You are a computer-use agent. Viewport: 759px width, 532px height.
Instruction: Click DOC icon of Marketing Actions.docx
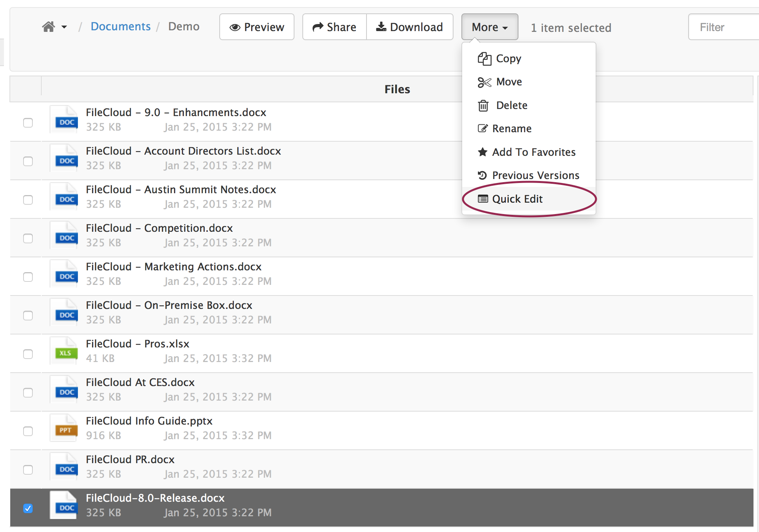(64, 274)
